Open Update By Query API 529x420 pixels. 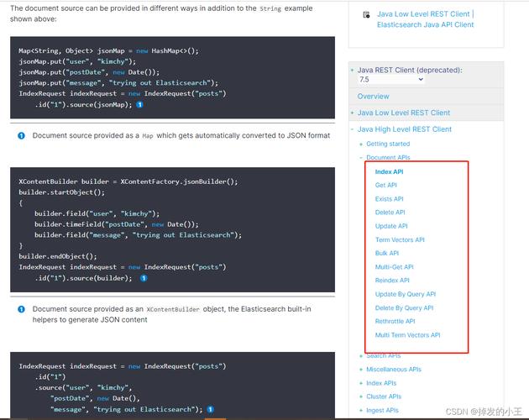[x=406, y=294]
